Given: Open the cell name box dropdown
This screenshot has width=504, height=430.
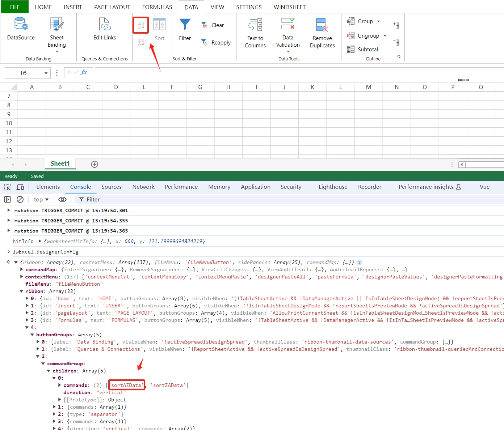Looking at the screenshot, I should tap(46, 73).
